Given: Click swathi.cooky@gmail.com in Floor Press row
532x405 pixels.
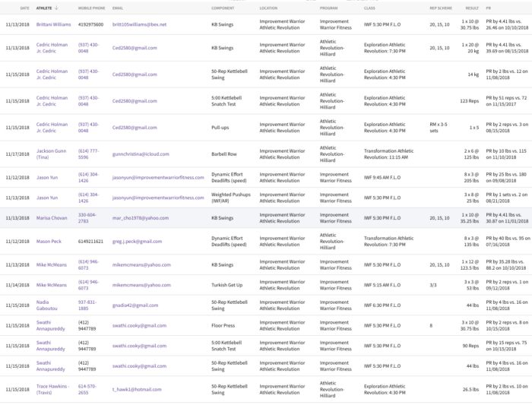Looking at the screenshot, I should click(139, 326).
